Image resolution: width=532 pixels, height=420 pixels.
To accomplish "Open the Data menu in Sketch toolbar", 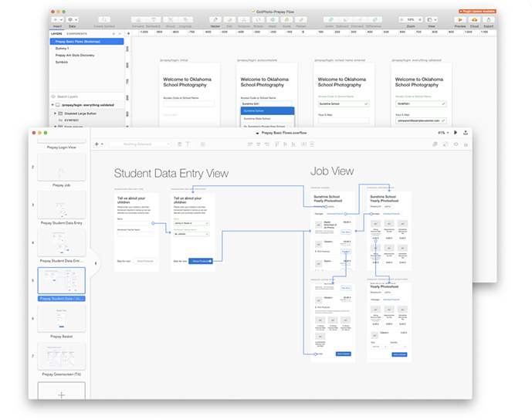I will click(x=73, y=19).
